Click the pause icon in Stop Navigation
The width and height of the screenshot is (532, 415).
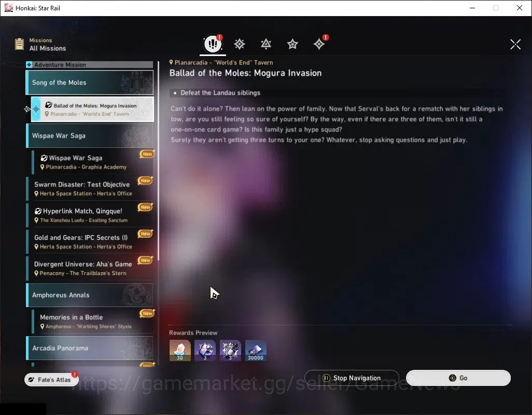click(x=326, y=378)
